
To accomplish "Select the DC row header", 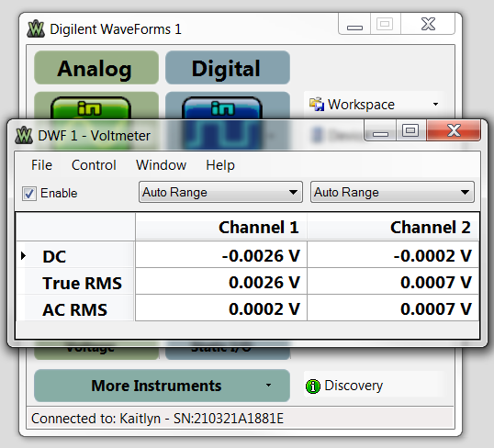I will 75,255.
